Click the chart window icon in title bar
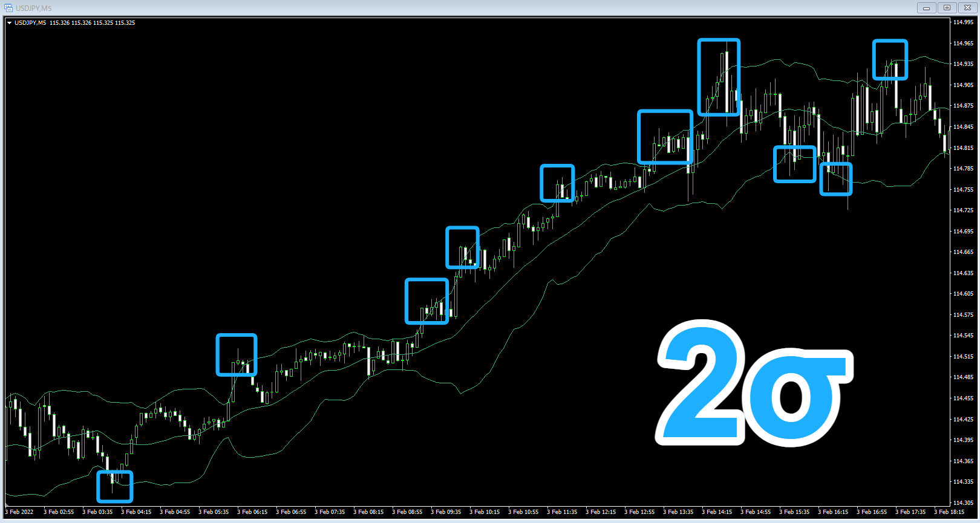 click(8, 8)
